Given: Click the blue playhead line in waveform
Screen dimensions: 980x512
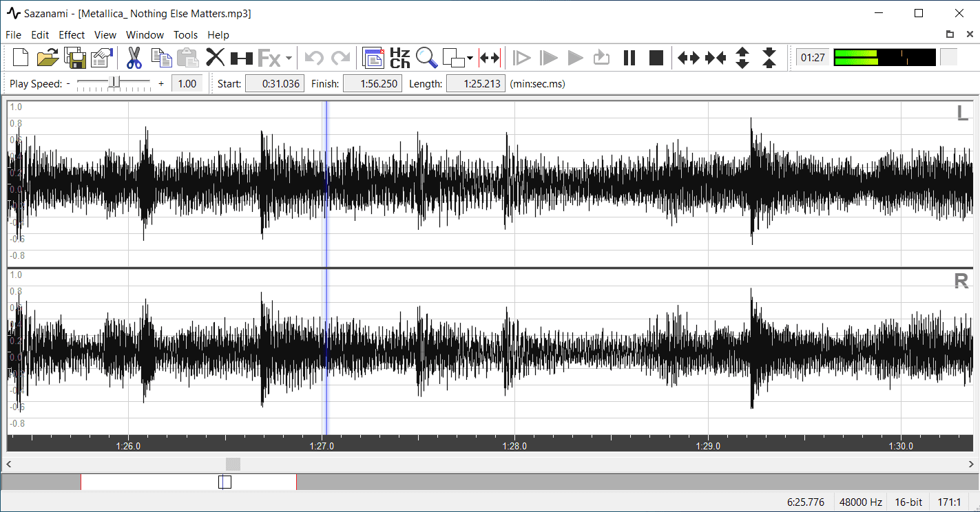Looking at the screenshot, I should 326,268.
